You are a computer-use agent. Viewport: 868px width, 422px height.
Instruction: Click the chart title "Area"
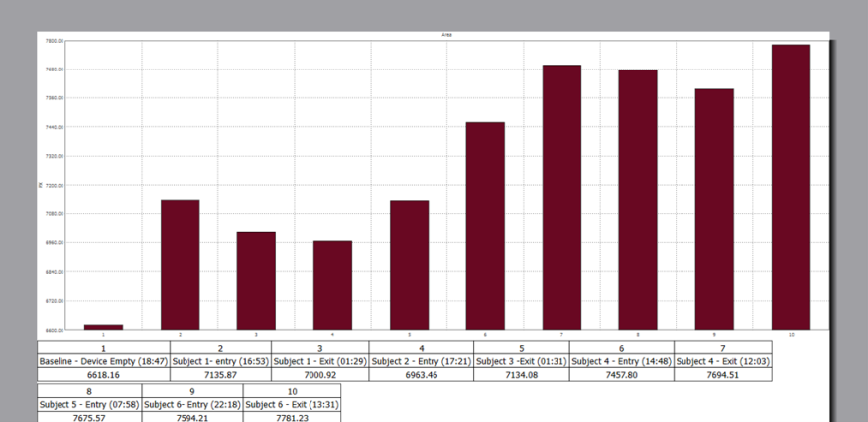tap(446, 35)
